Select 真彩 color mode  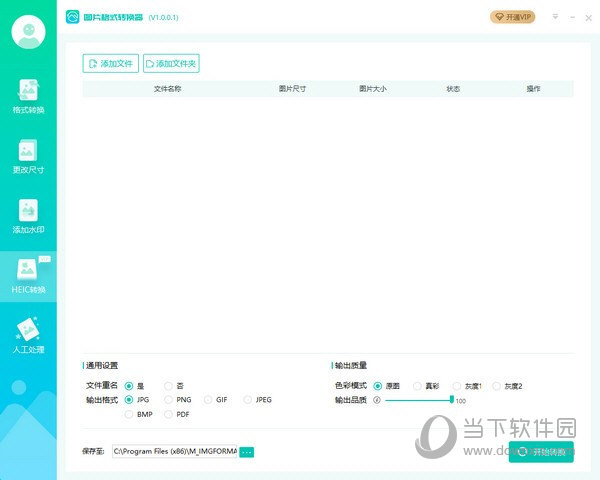coord(426,386)
